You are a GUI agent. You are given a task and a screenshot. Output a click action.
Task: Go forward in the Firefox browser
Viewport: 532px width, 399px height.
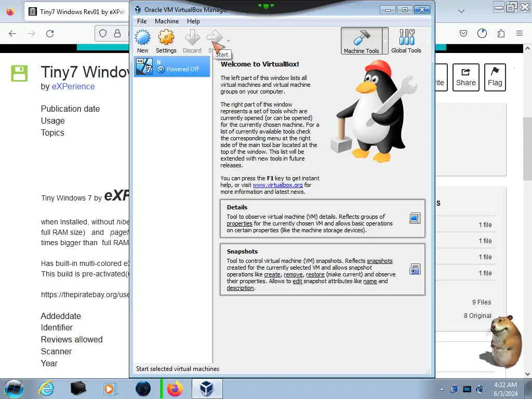(31, 34)
